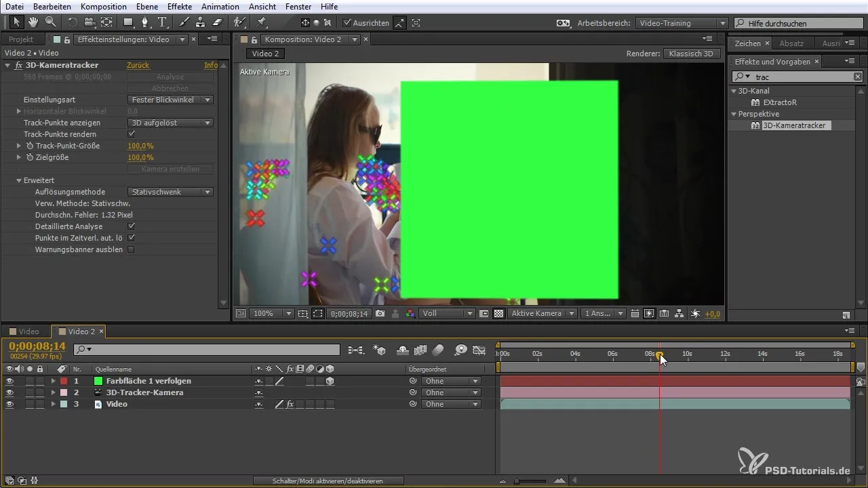Select the Hand tool
The height and width of the screenshot is (488, 868).
[34, 22]
